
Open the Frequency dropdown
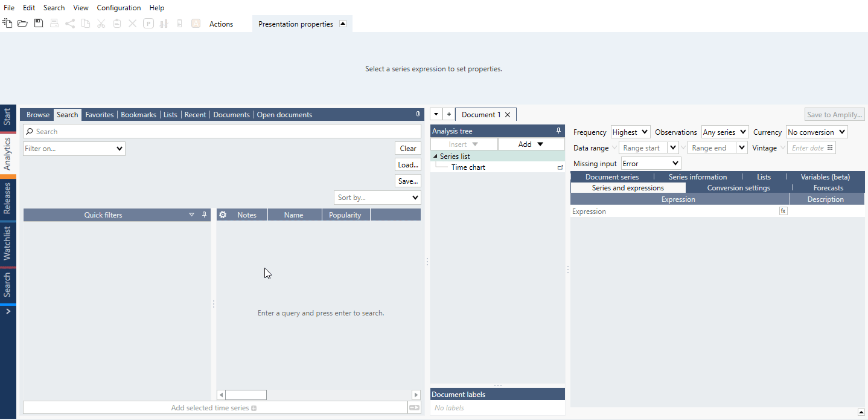630,132
